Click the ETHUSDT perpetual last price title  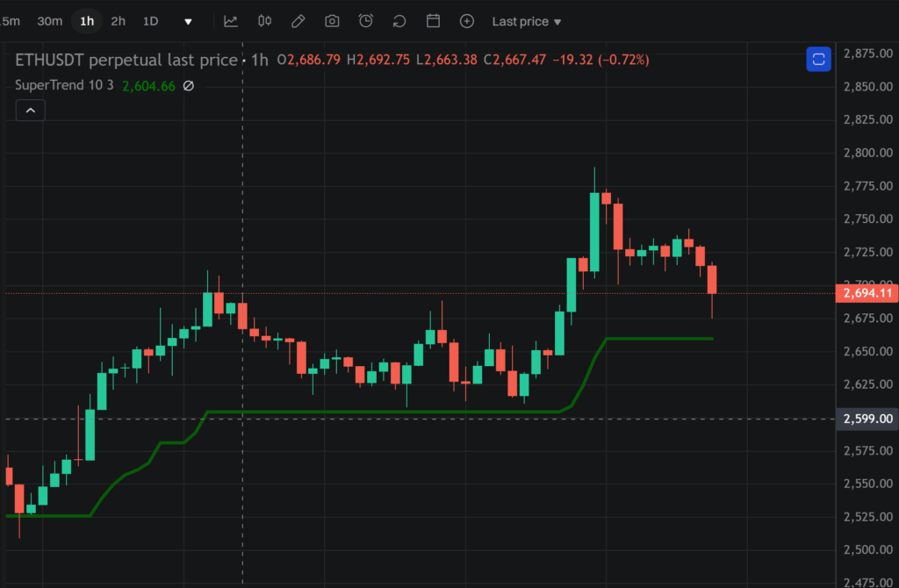click(x=126, y=60)
